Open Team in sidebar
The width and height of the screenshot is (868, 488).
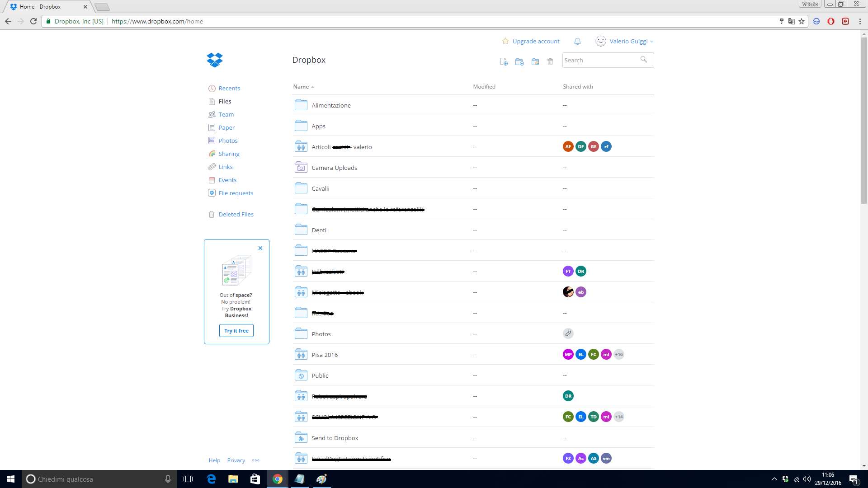pos(226,114)
